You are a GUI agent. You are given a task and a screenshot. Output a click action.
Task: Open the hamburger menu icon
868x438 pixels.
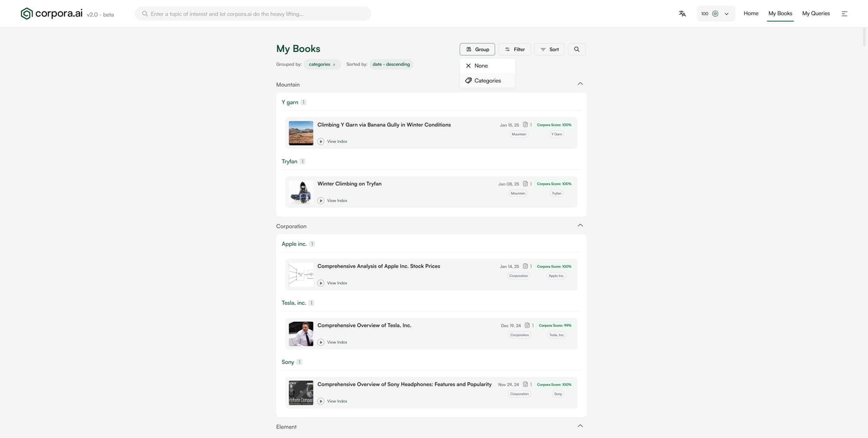pos(844,14)
